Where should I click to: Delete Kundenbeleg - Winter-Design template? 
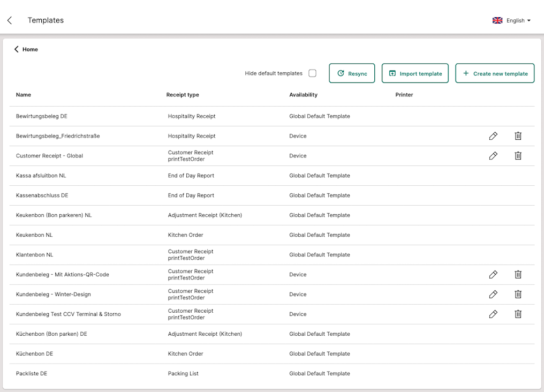point(518,295)
